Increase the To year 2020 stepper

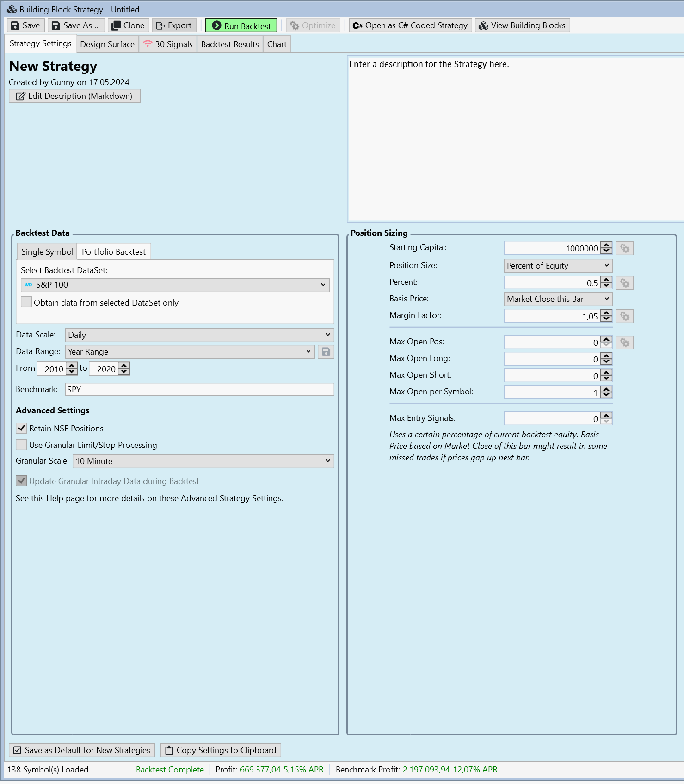[124, 366]
